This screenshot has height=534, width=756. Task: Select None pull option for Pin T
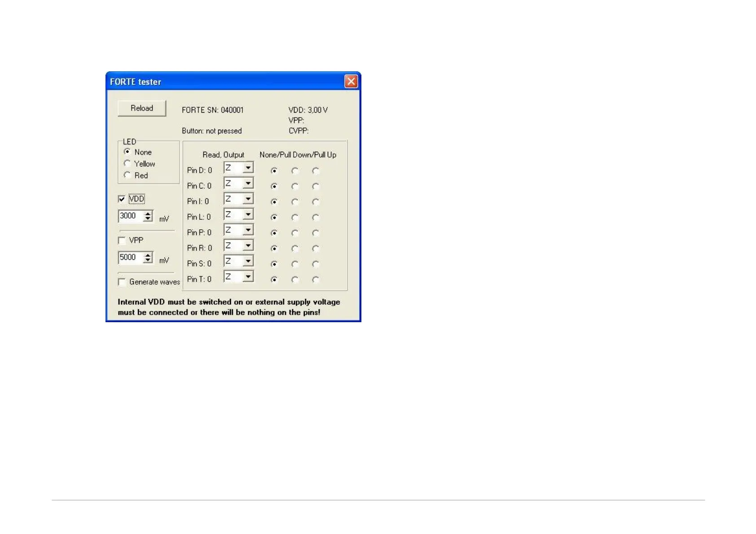tap(274, 280)
